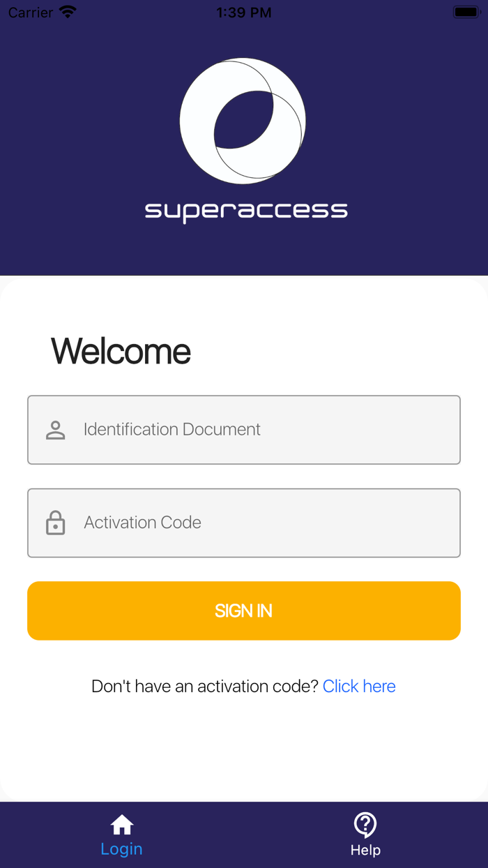
Task: Tap the superaccess wordmark text
Action: (x=245, y=209)
